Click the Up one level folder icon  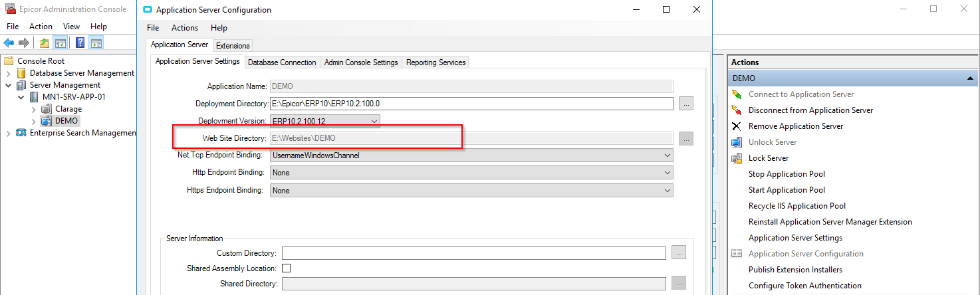tap(45, 43)
